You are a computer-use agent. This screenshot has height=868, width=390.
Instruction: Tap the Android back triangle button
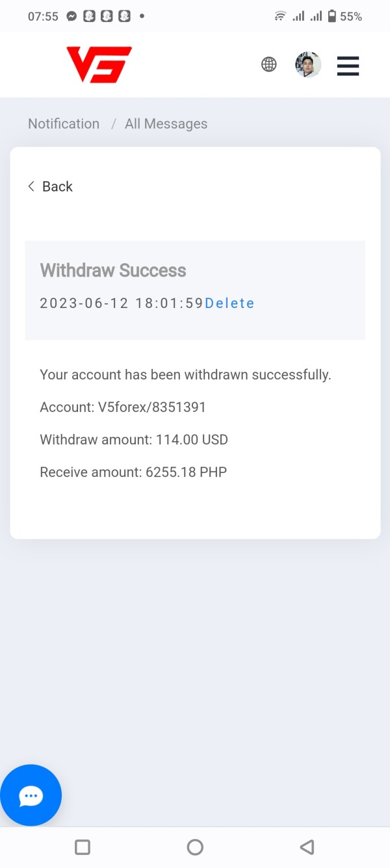tap(307, 847)
